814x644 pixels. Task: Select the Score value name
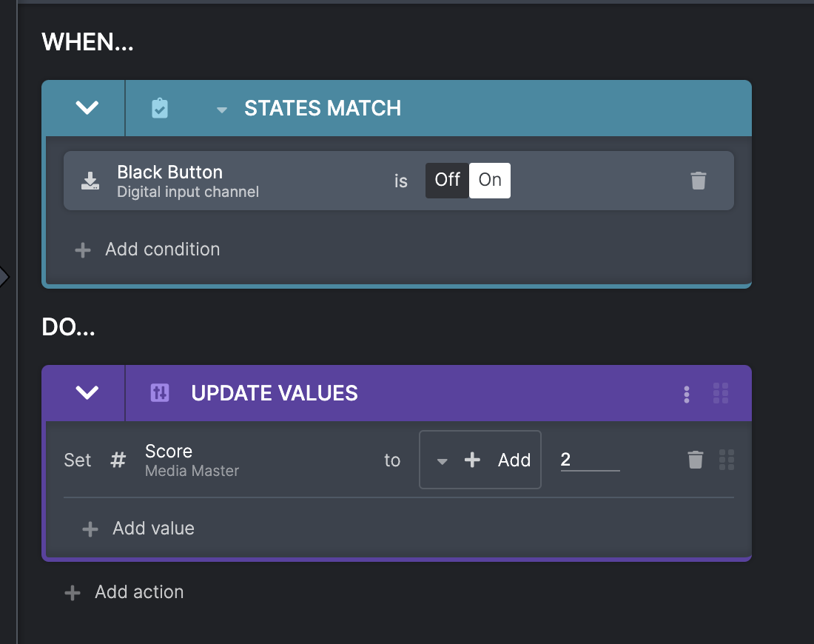[x=169, y=451]
